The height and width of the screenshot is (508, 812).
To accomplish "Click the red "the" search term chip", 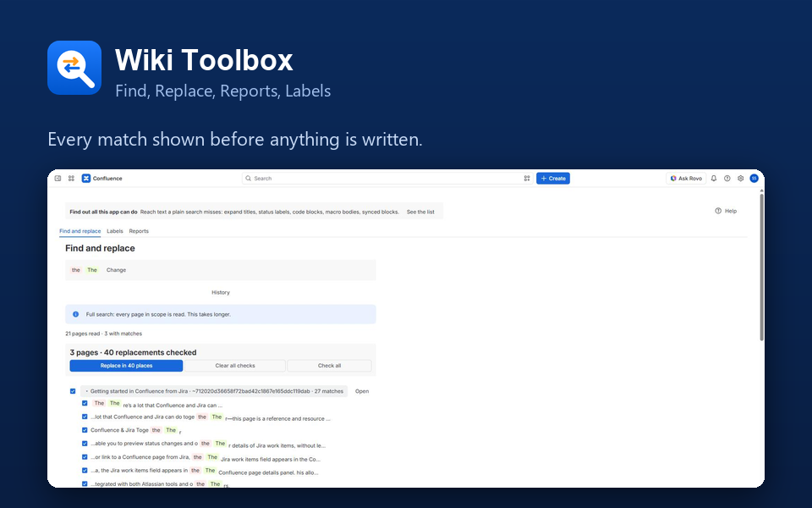I will click(x=76, y=270).
